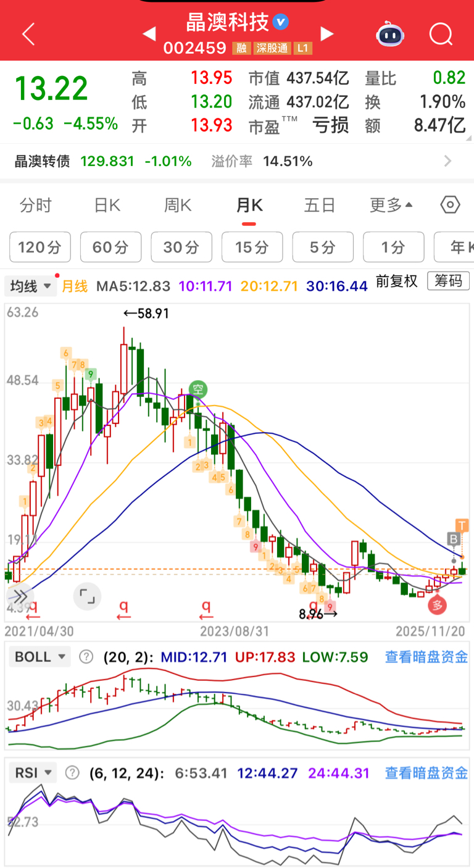Switch to previous stock with left triangle
The width and height of the screenshot is (474, 868).
pos(149,33)
